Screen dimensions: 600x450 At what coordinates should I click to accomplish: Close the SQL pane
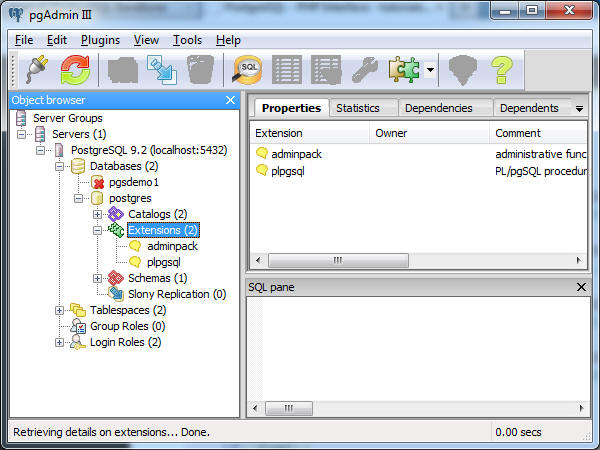click(x=581, y=287)
